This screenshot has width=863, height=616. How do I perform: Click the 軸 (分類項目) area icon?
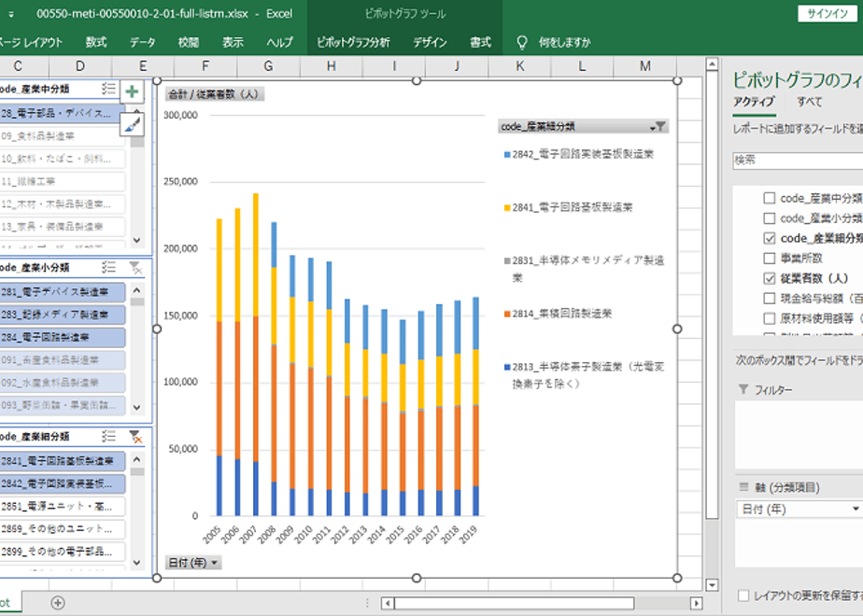click(x=743, y=487)
